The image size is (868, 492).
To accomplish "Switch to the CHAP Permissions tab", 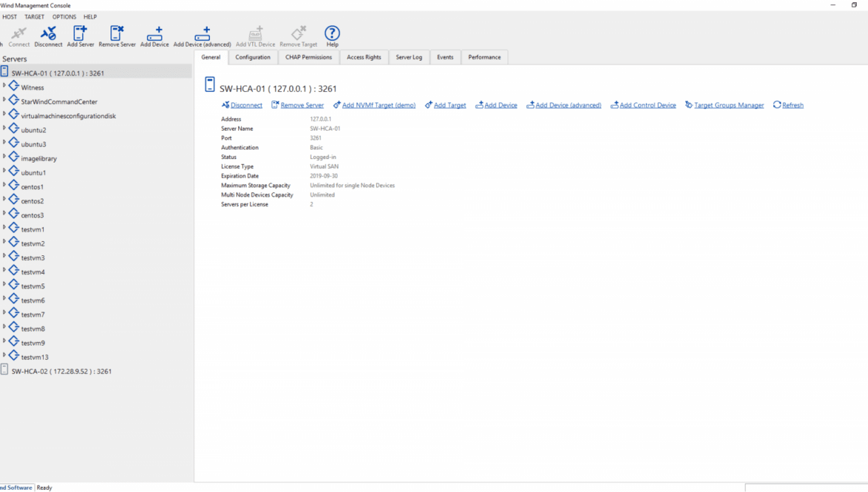I will coord(309,57).
